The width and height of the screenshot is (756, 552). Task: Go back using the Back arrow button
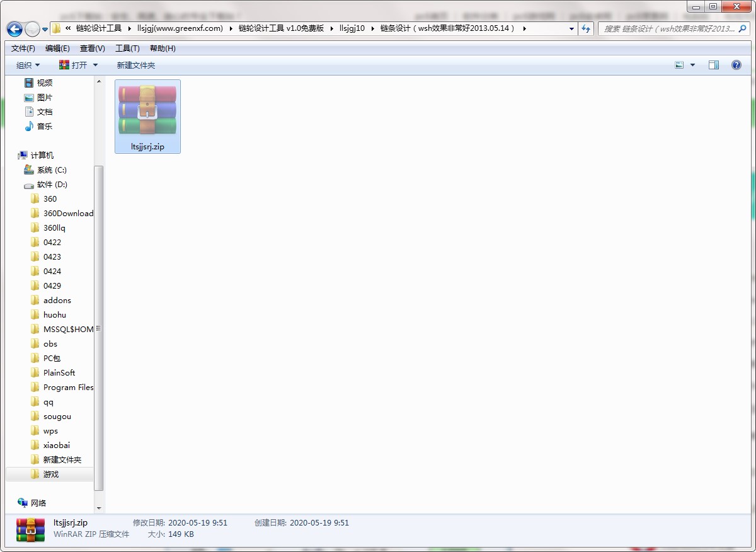[14, 28]
